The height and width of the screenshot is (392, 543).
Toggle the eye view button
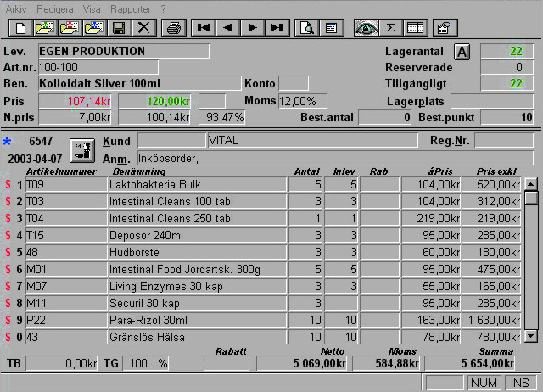[367, 28]
